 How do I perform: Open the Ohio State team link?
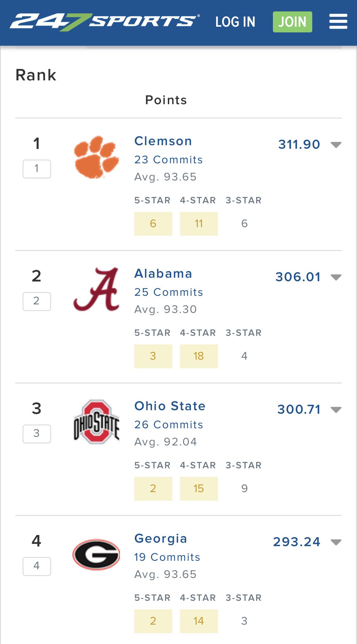point(170,406)
